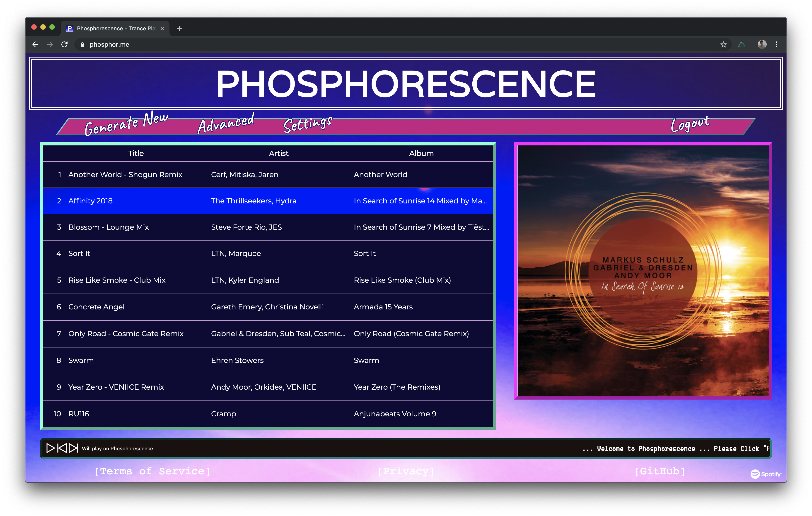Select track Sort It title
Image resolution: width=812 pixels, height=516 pixels.
pyautogui.click(x=79, y=253)
